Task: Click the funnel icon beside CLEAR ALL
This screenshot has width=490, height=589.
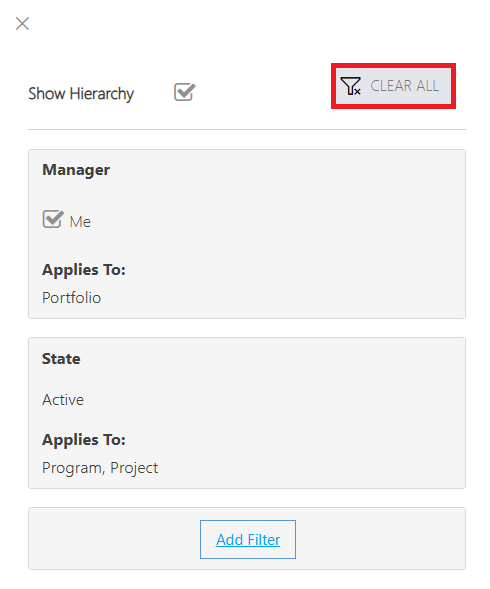Action: coord(350,86)
